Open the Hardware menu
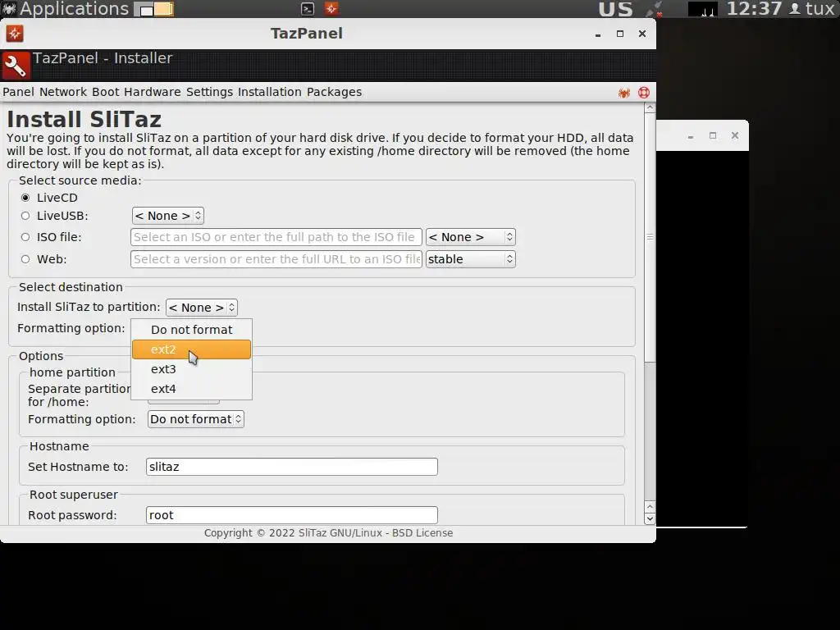 [152, 92]
